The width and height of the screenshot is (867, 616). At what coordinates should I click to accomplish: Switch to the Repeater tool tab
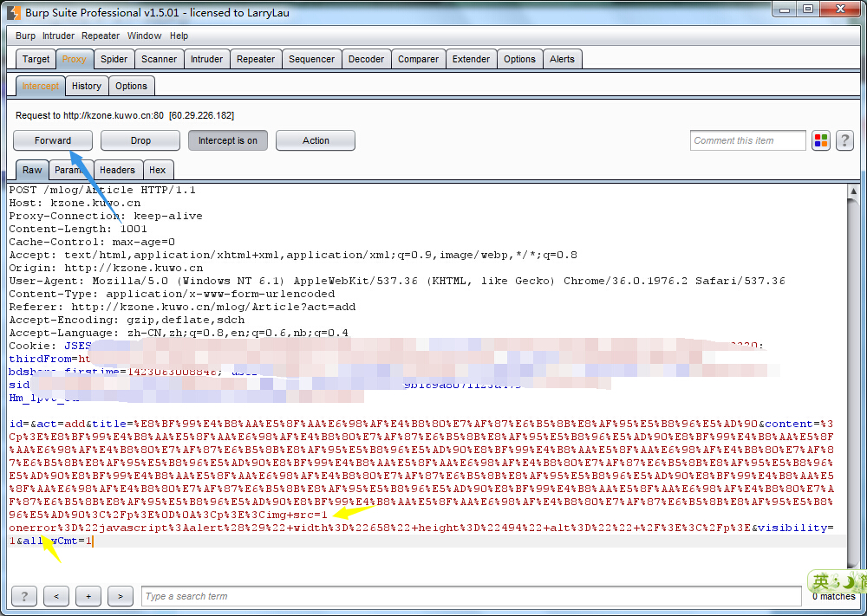point(256,59)
